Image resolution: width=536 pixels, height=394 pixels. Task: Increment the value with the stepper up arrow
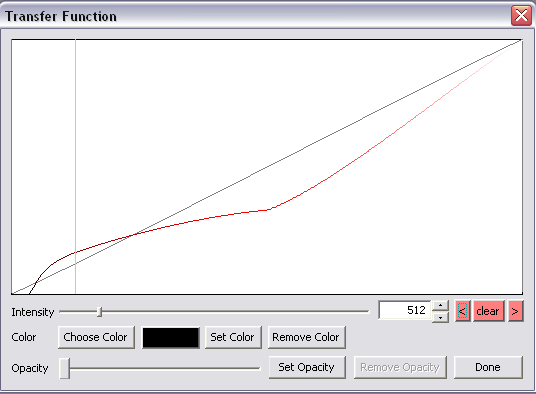click(x=440, y=305)
